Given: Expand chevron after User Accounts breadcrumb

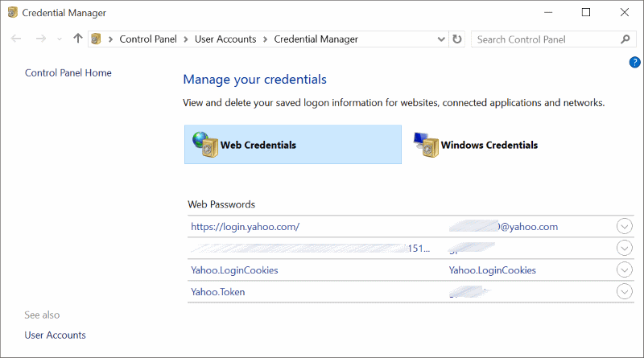Looking at the screenshot, I should point(266,39).
